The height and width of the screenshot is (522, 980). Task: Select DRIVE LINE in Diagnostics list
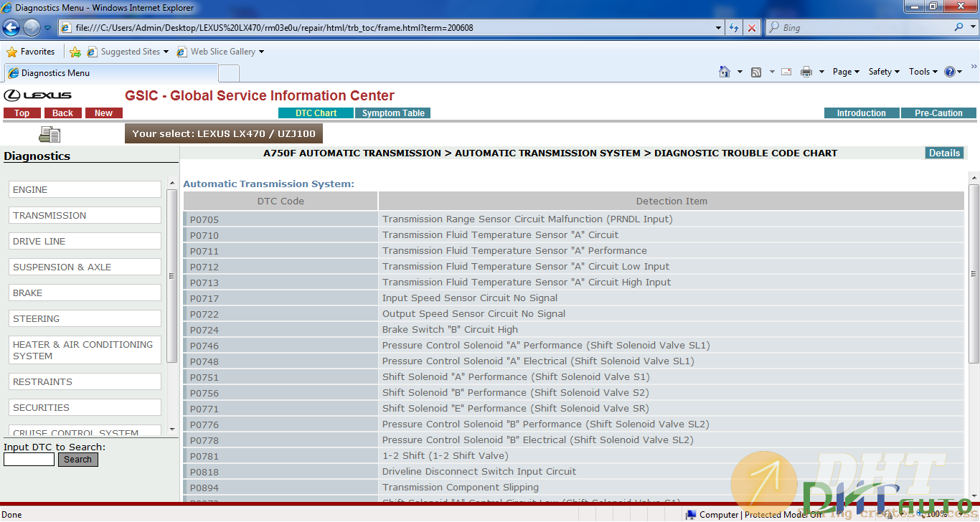(85, 241)
